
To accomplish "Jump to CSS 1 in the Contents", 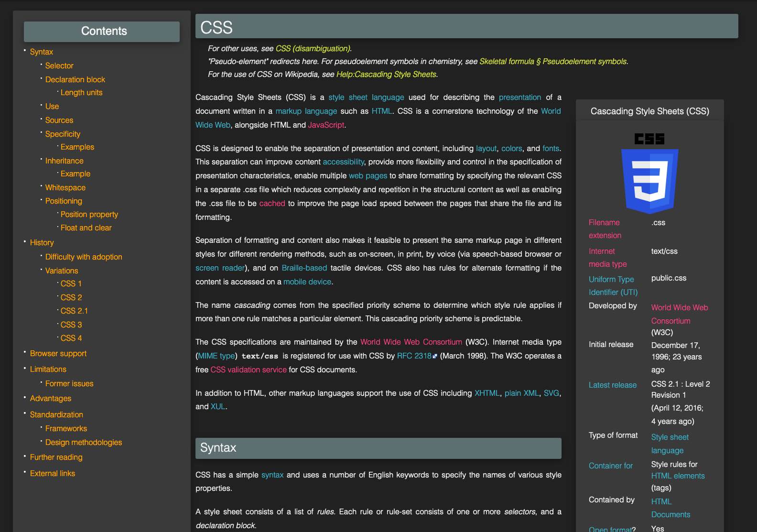I will [71, 283].
